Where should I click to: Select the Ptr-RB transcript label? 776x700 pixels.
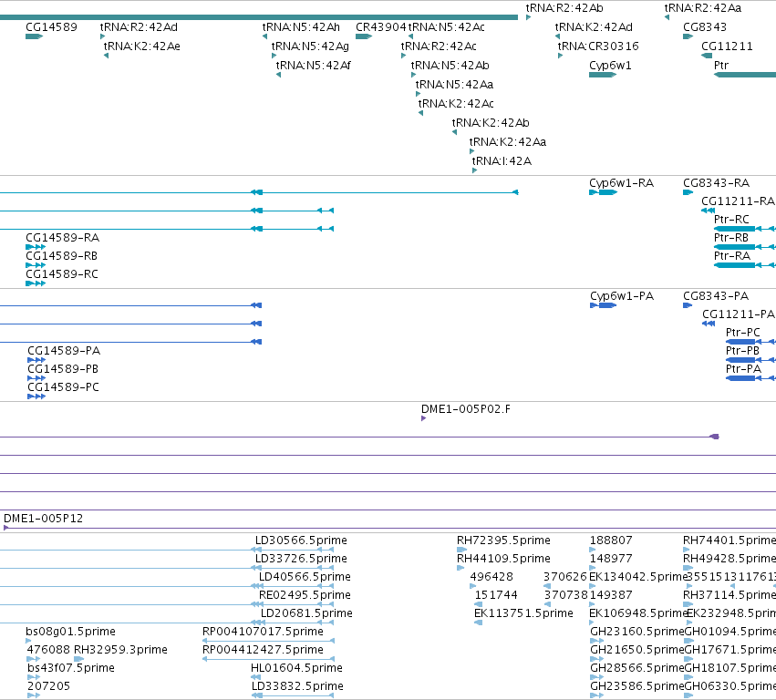[731, 238]
